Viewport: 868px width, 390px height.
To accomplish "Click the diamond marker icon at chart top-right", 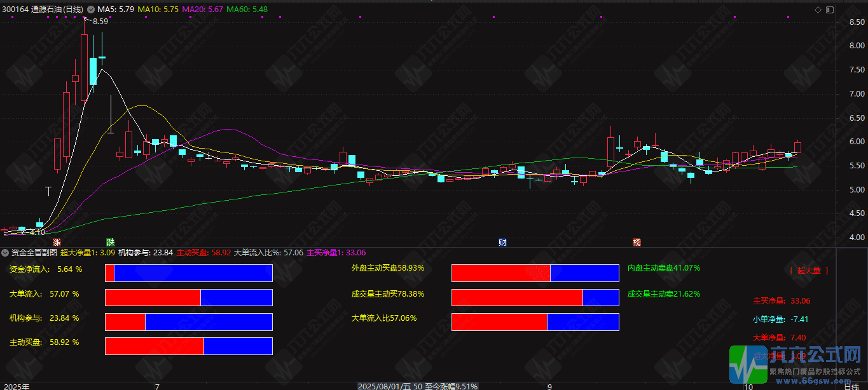I will 818,9.
